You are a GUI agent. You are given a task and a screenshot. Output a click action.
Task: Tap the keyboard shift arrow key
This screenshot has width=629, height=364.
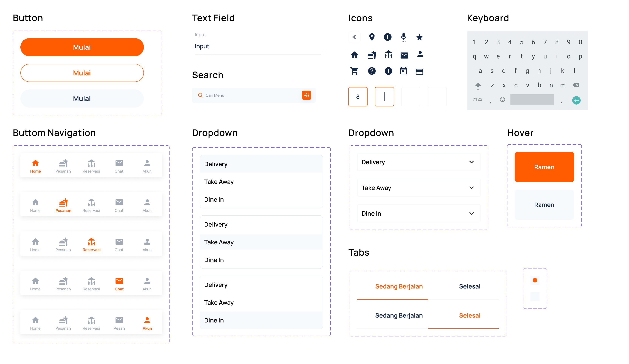point(478,86)
